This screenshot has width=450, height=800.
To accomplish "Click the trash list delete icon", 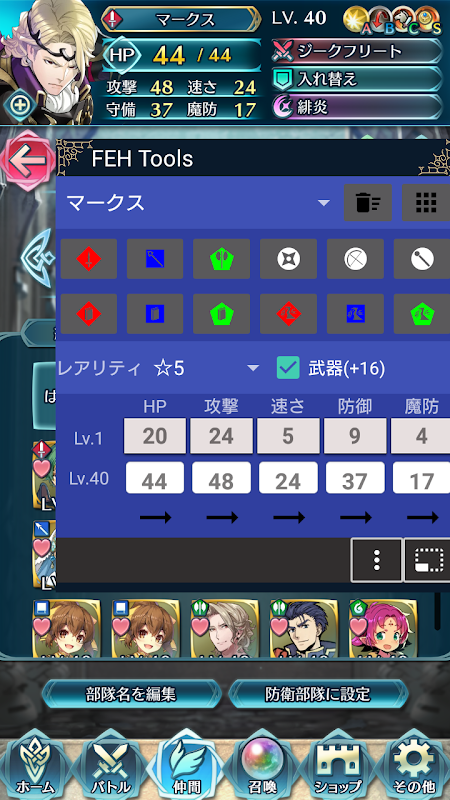I will pyautogui.click(x=368, y=203).
